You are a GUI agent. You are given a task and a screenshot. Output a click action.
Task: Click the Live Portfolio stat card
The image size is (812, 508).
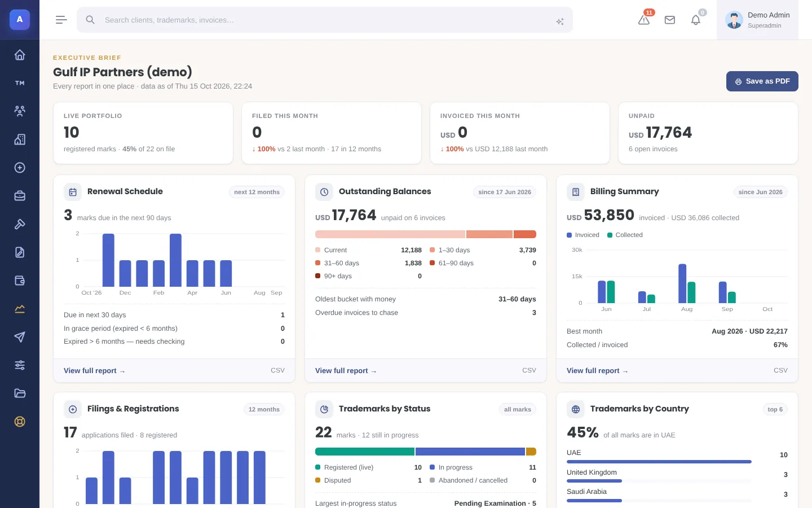coord(143,133)
